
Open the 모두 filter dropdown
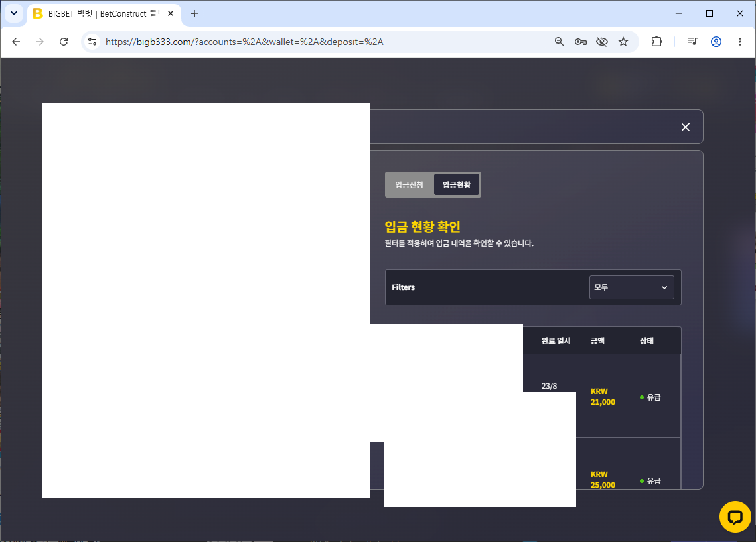(x=632, y=287)
